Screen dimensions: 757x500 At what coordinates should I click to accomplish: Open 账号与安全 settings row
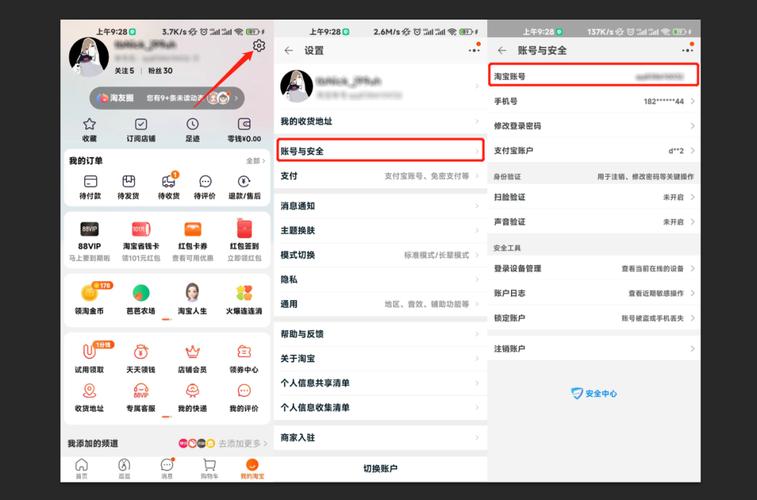click(380, 151)
